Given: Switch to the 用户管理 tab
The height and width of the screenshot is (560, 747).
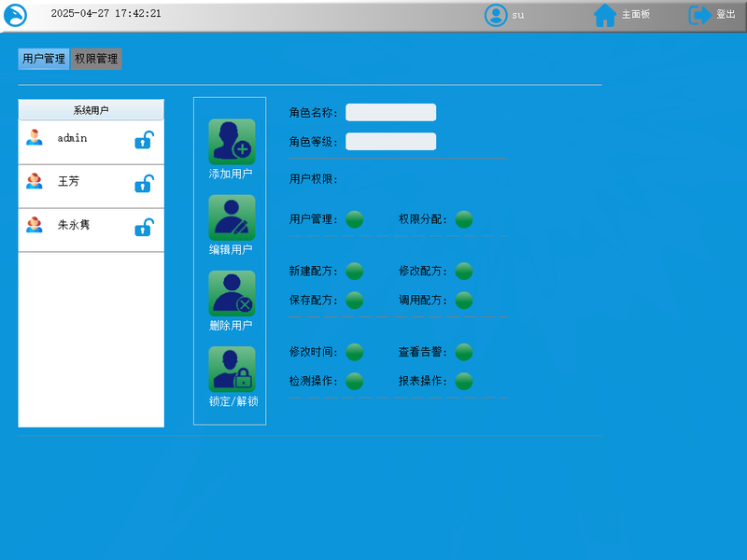Looking at the screenshot, I should (43, 59).
